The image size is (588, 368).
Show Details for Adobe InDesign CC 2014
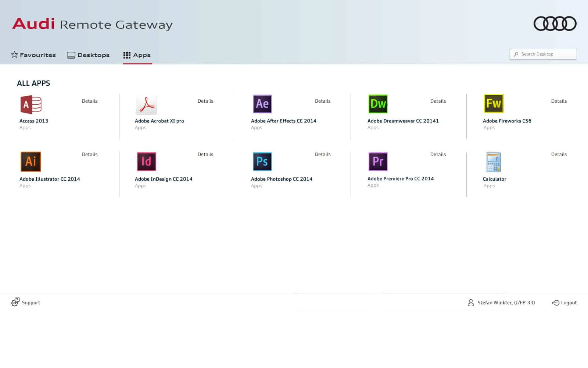point(205,154)
